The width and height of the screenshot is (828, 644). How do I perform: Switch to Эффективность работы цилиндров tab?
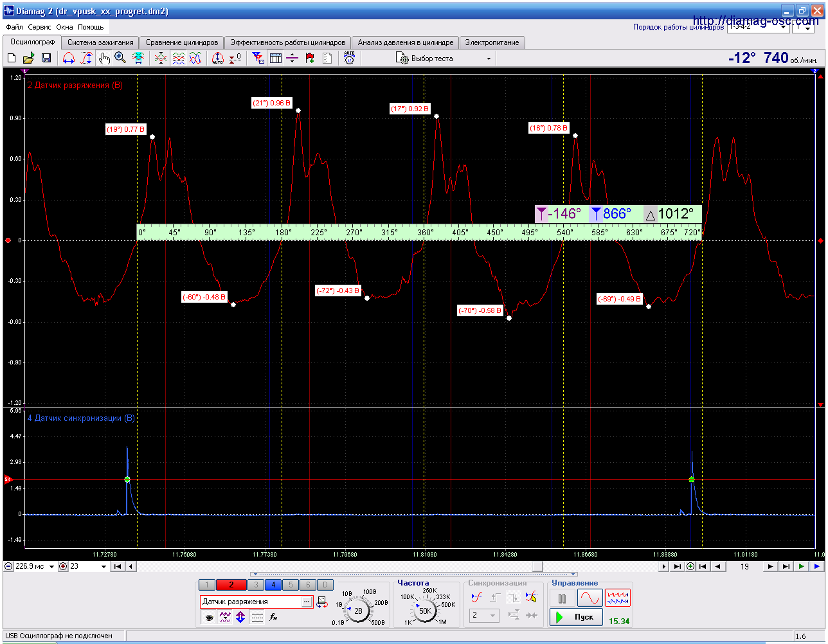tap(288, 42)
